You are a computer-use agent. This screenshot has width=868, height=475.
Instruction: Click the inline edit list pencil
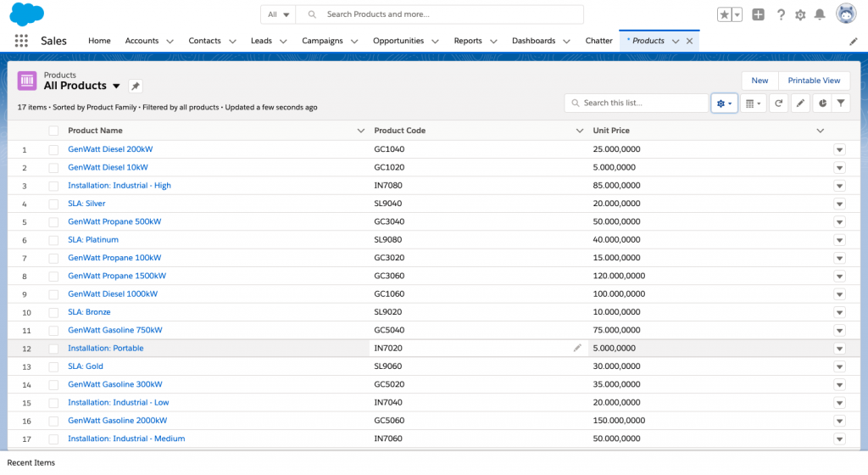[800, 103]
